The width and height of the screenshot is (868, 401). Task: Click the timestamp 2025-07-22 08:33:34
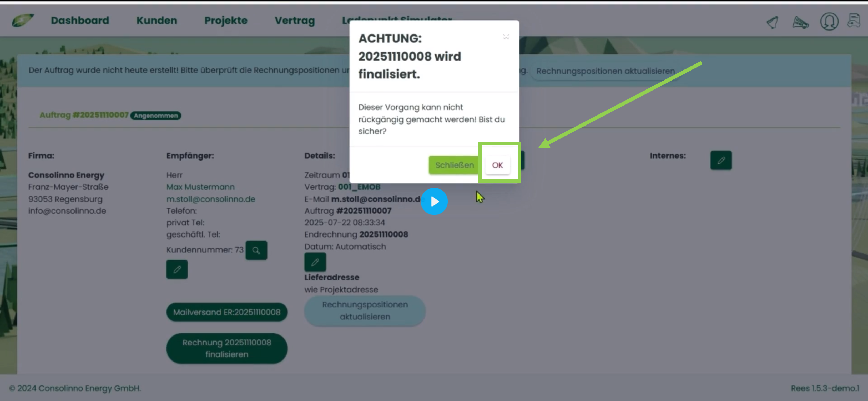tap(344, 222)
